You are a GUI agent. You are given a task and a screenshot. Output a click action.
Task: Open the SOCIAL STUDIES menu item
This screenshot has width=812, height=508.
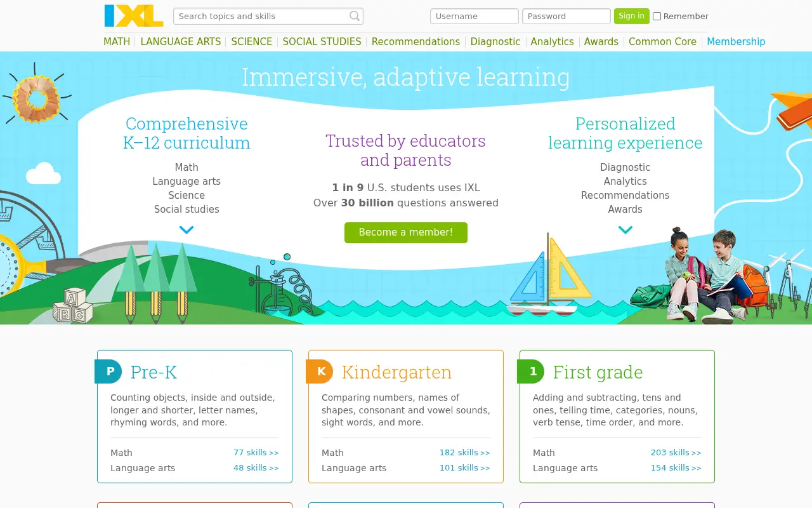[x=322, y=41]
